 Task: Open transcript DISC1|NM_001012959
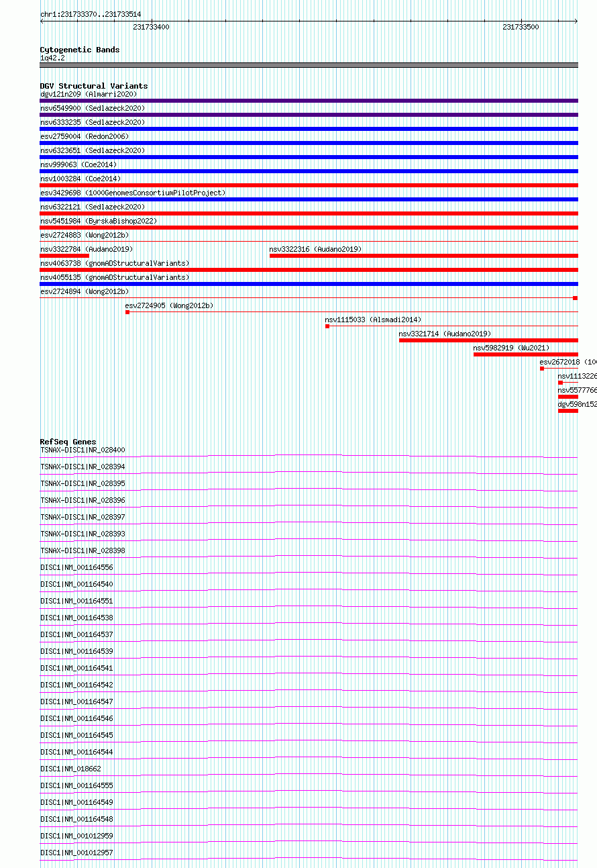[x=76, y=836]
